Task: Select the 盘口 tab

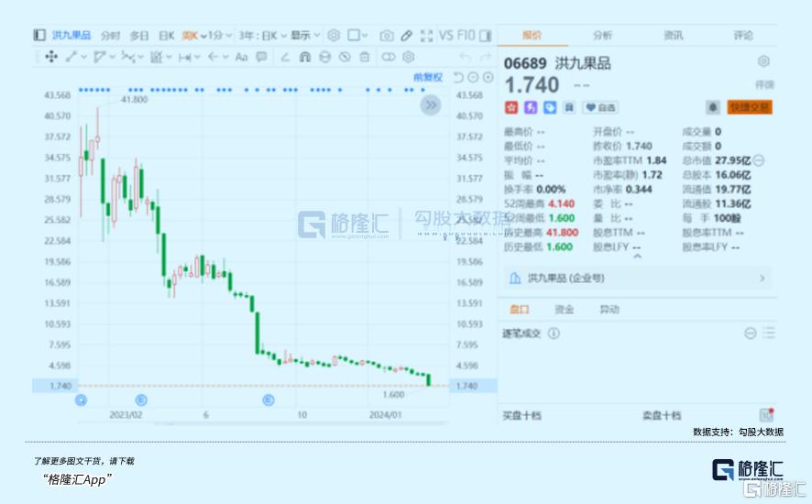Action: [x=520, y=309]
